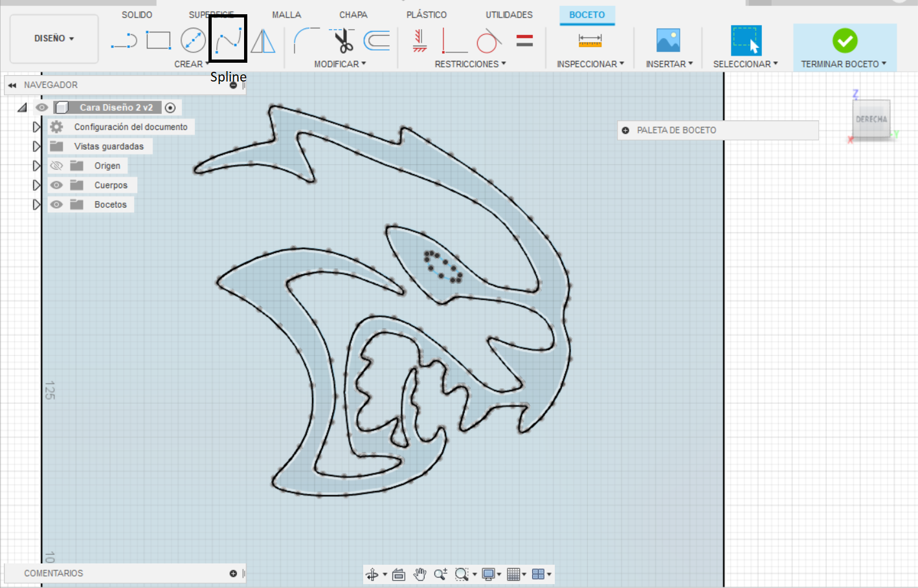Expand the Bocetos node
918x588 pixels.
37,204
